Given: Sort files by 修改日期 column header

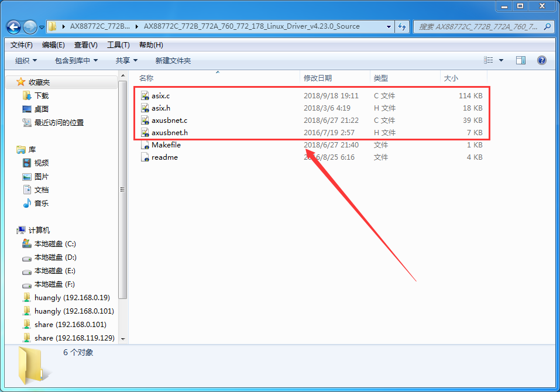Looking at the screenshot, I should point(318,78).
